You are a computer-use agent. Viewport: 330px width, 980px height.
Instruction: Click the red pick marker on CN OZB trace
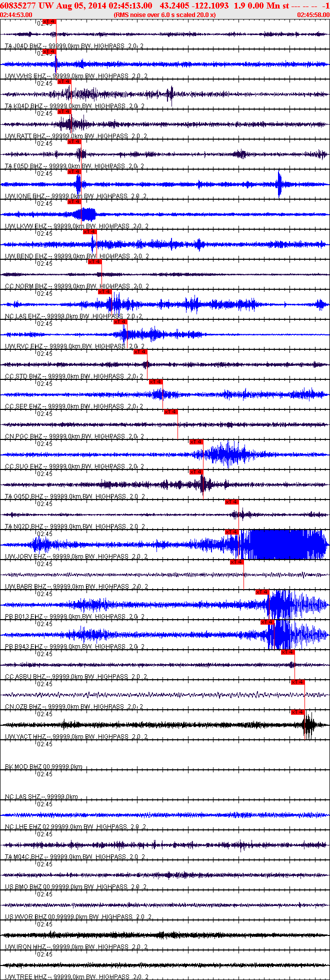coord(298,682)
